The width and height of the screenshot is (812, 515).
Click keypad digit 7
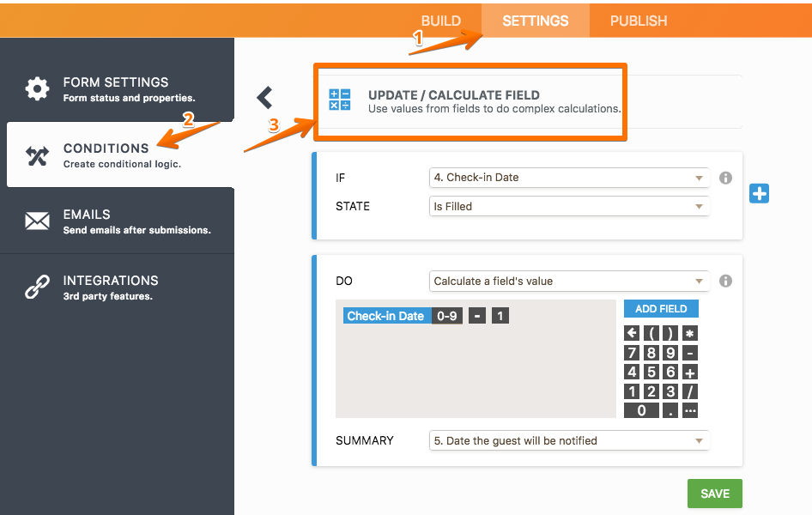pos(632,353)
